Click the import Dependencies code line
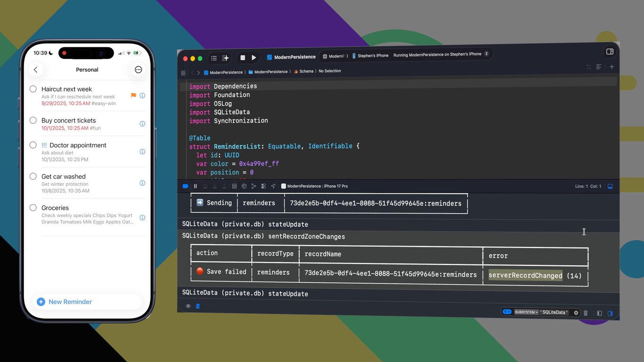 223,86
